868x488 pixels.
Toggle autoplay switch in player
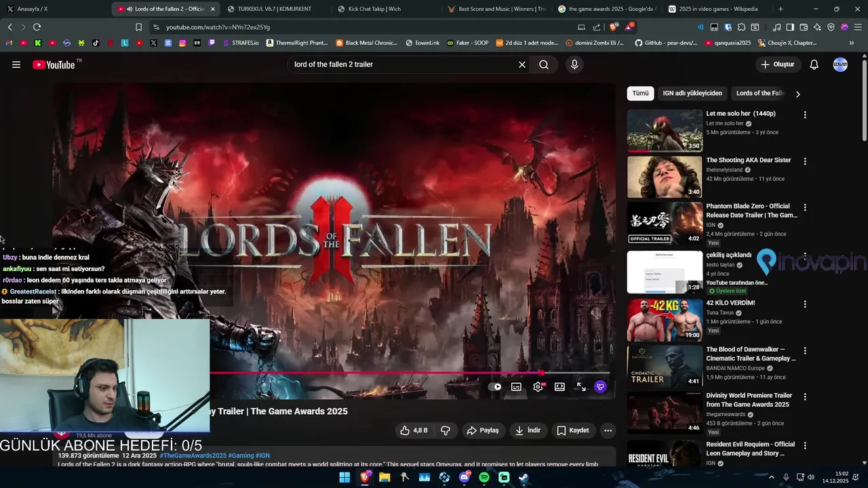pyautogui.click(x=494, y=386)
